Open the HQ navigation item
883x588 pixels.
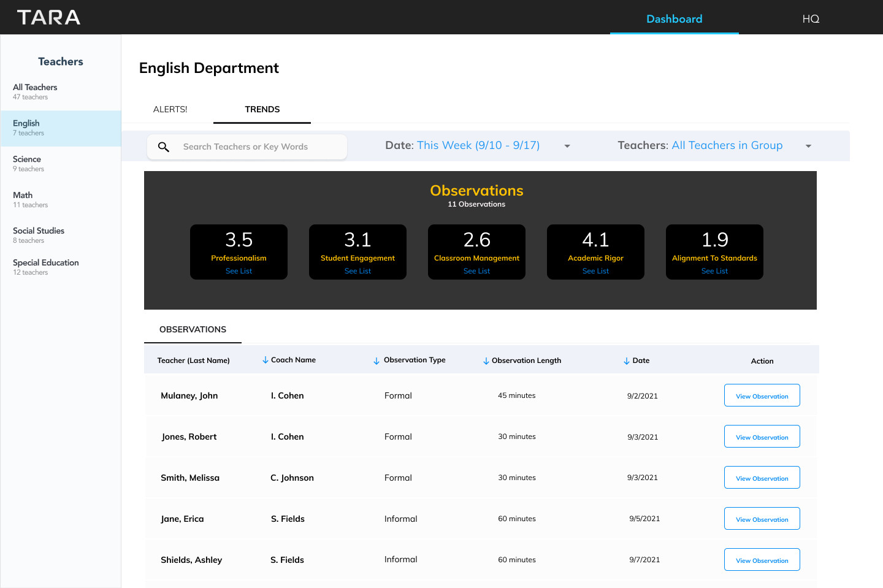click(x=811, y=18)
